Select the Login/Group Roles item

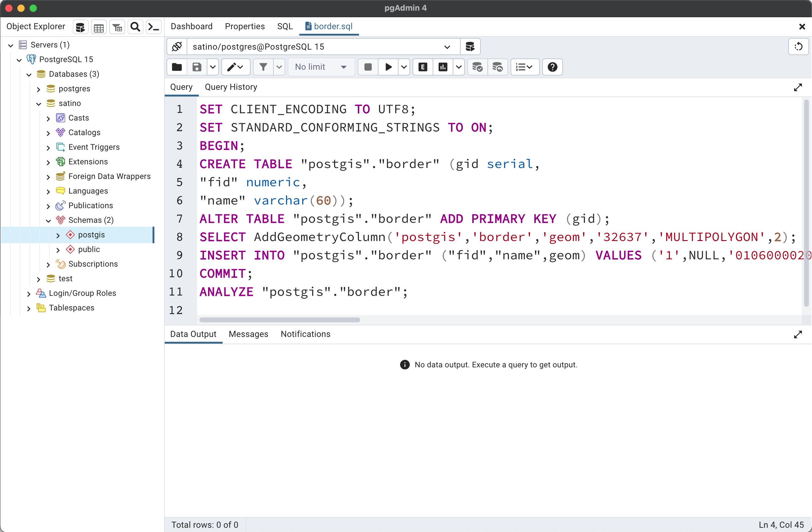click(82, 293)
